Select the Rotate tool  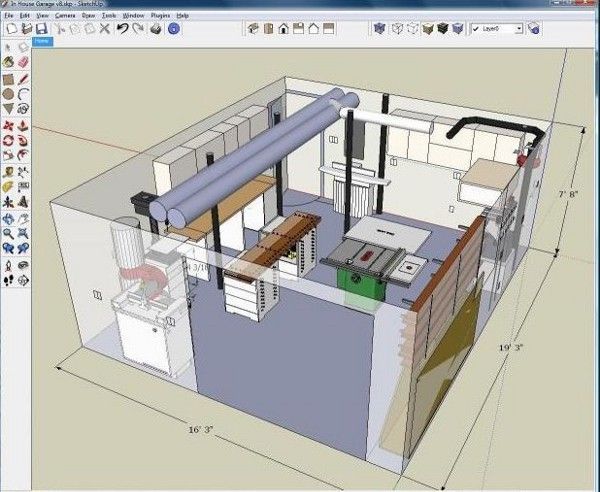tap(8, 140)
